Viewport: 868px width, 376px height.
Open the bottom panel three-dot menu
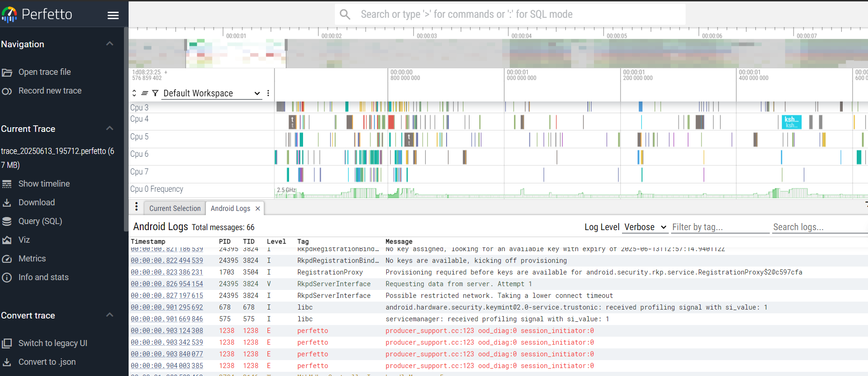click(137, 207)
